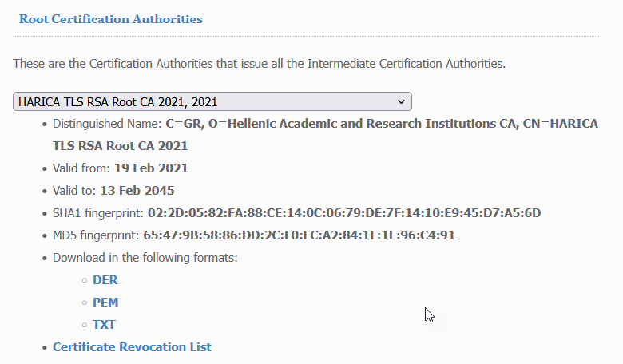The width and height of the screenshot is (623, 364).
Task: Click the Valid to date 13 Feb 2045
Action: coord(137,191)
